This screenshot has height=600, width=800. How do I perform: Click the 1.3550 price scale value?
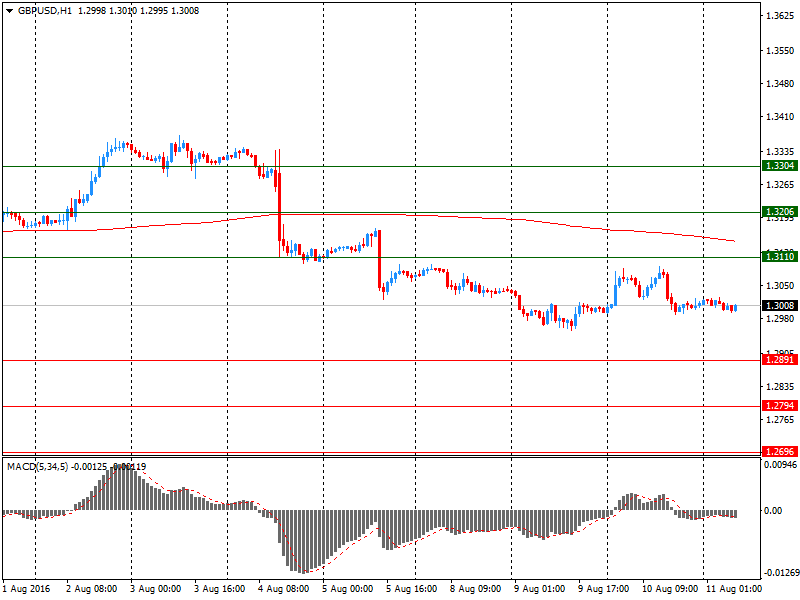click(x=780, y=51)
